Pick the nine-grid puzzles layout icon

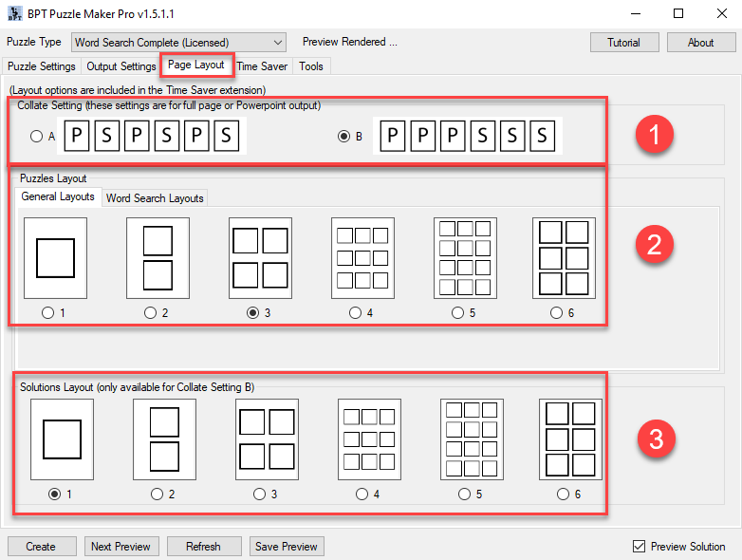tap(362, 257)
